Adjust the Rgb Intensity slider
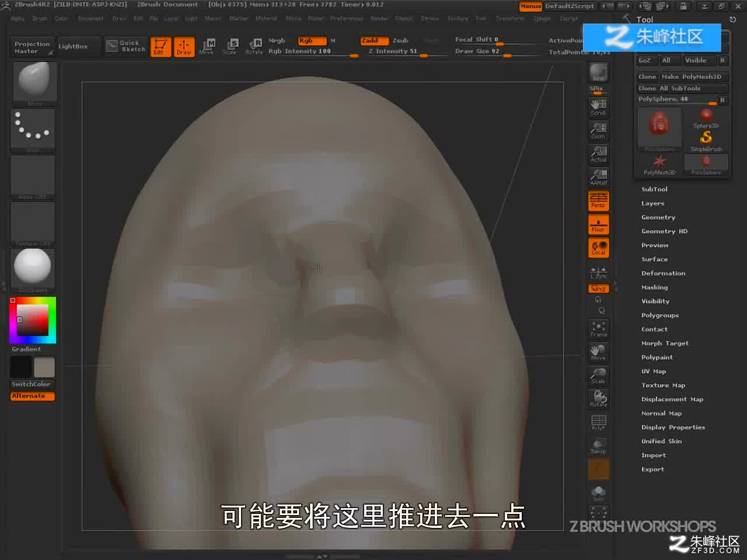This screenshot has height=560, width=747. (313, 52)
